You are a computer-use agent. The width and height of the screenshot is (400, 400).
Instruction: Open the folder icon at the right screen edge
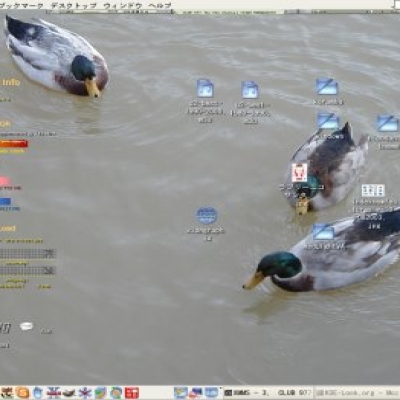(388, 123)
